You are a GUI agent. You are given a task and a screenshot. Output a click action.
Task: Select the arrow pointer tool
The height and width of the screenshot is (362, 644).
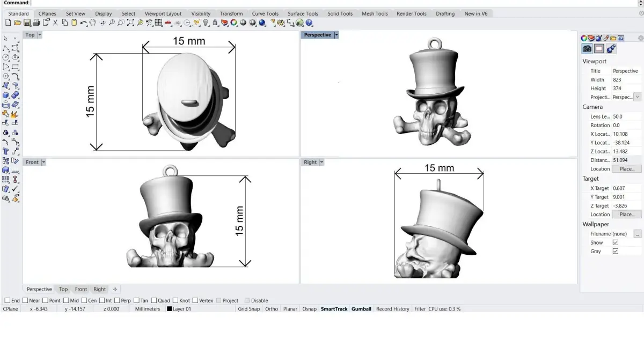click(6, 38)
